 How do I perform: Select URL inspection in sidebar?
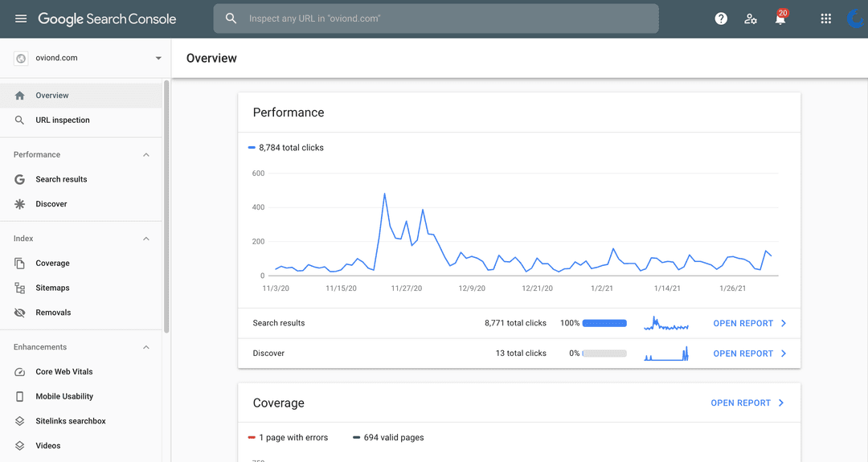coord(81,120)
